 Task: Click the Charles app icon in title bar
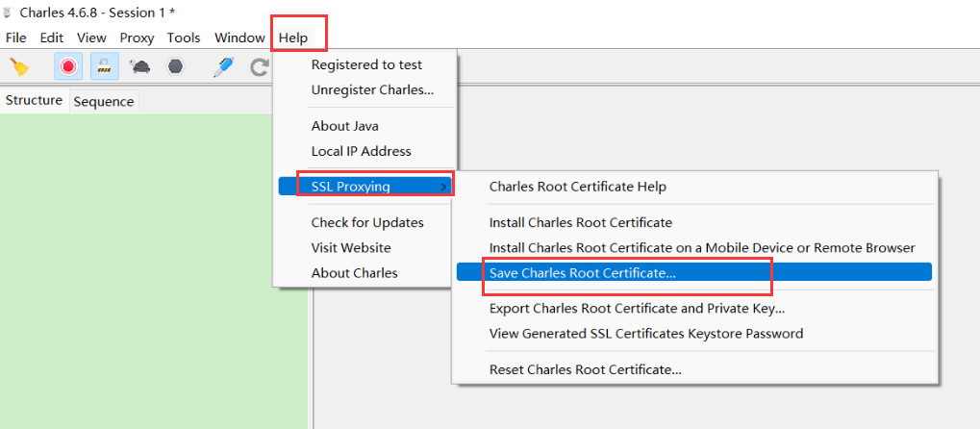(x=9, y=12)
